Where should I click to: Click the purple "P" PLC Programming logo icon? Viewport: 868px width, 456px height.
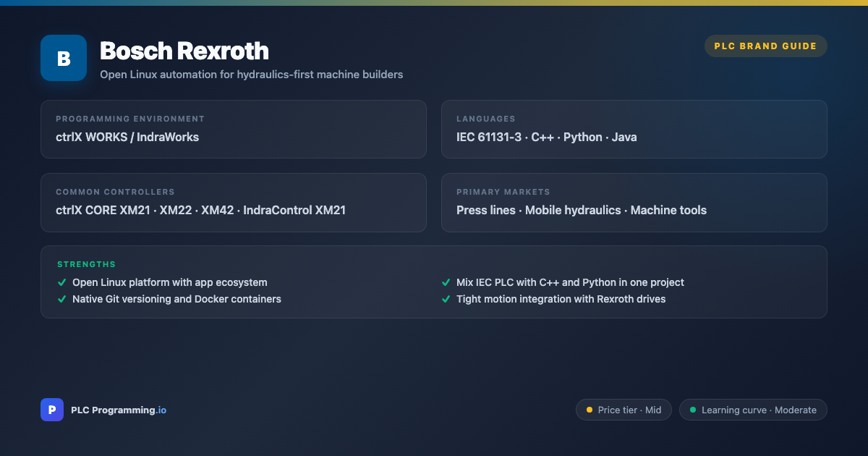click(x=52, y=410)
